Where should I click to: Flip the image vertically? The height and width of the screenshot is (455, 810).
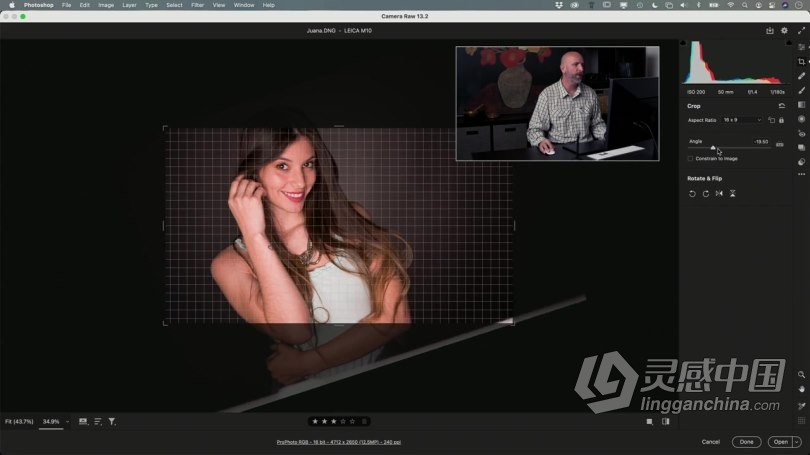click(733, 193)
